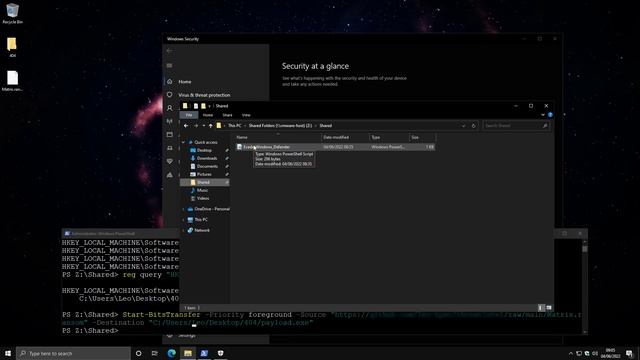Select This PC in navigation pane
640x360 pixels.
(x=201, y=220)
